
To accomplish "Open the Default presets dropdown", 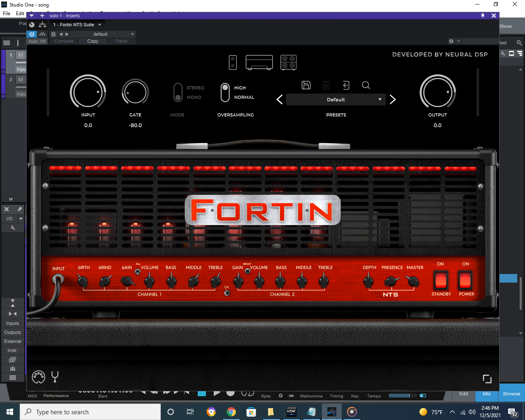I will (336, 100).
